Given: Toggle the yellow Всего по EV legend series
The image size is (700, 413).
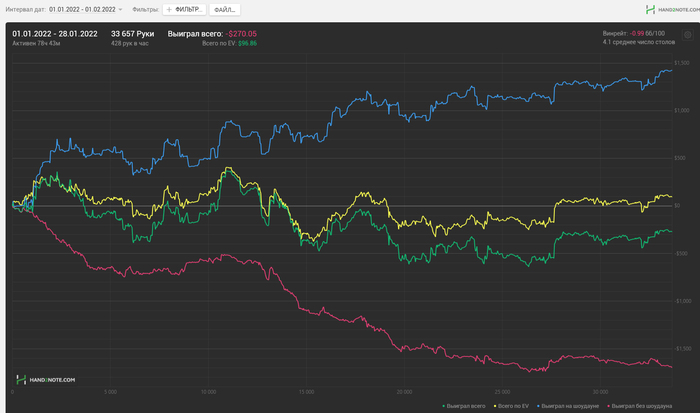Looking at the screenshot, I should (511, 406).
